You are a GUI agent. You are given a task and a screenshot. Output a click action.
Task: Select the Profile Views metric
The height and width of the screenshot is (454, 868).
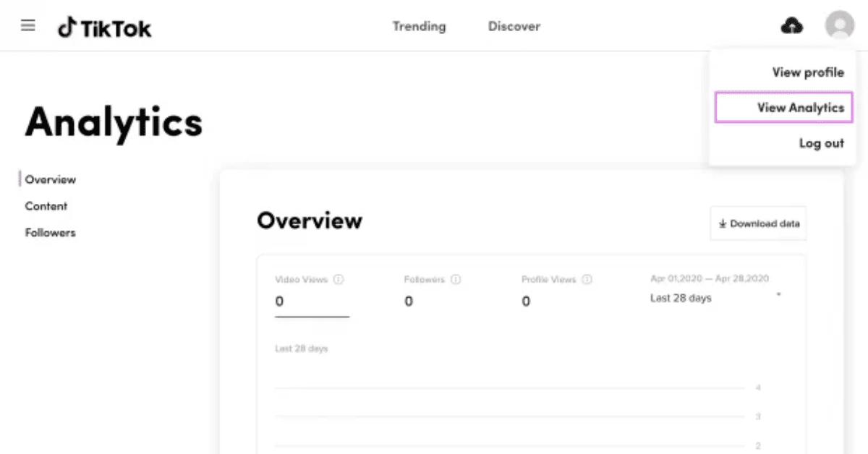tap(556, 291)
